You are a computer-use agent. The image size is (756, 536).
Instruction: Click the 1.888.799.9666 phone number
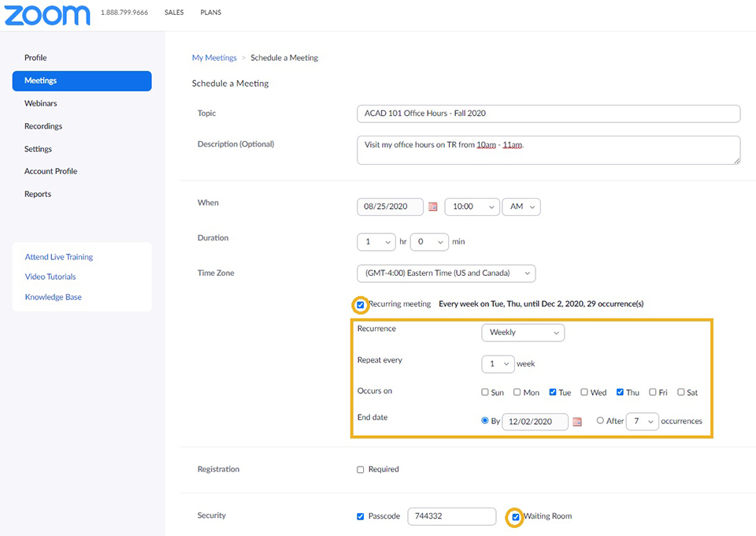(124, 13)
